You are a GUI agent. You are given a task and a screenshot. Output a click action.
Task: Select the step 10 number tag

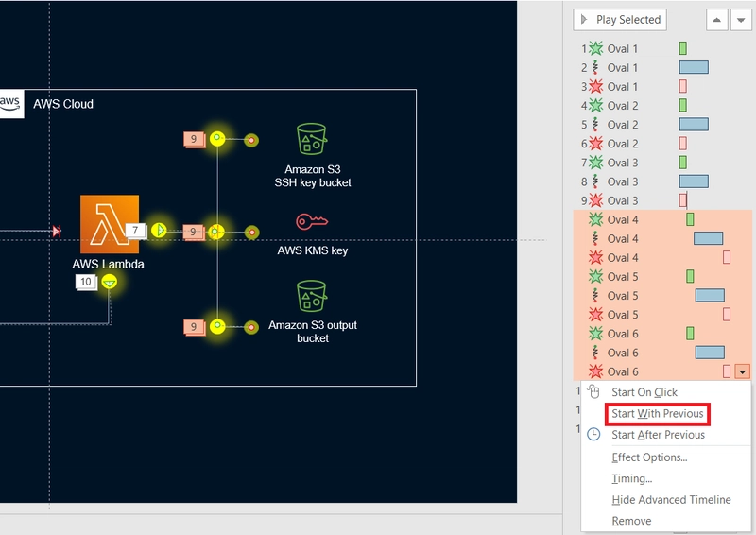click(x=86, y=282)
